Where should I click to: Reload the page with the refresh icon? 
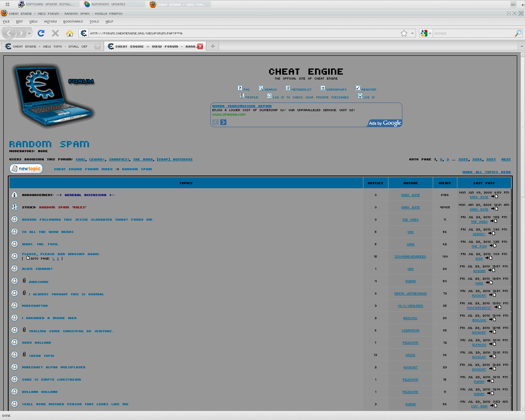point(41,33)
